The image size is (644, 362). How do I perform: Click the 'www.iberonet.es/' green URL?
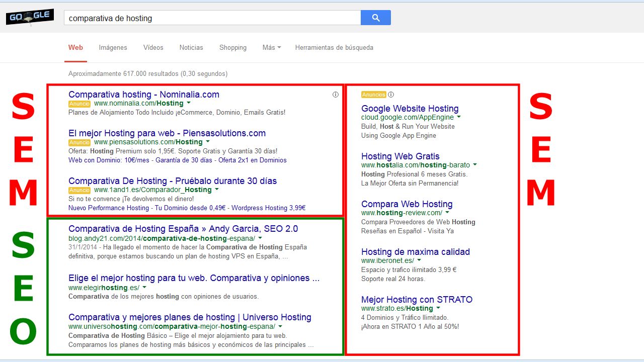tap(387, 260)
